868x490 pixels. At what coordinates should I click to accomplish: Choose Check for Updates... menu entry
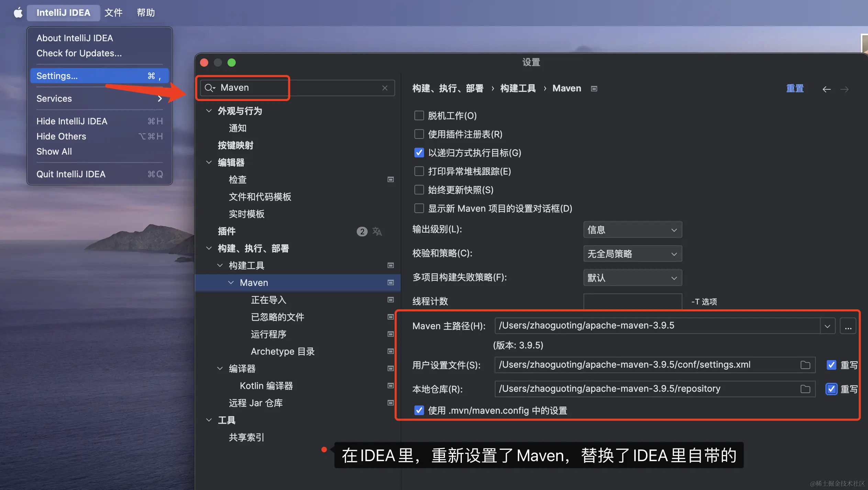pos(100,53)
